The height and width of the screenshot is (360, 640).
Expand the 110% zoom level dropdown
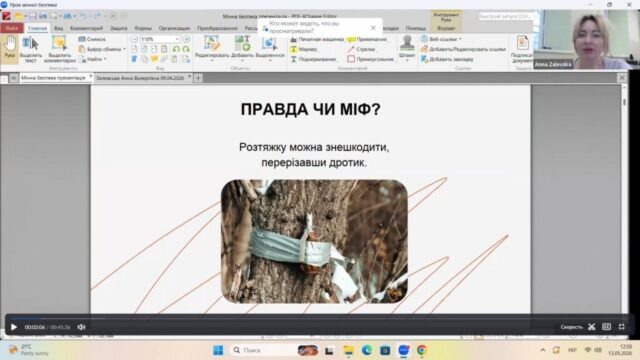[x=177, y=39]
